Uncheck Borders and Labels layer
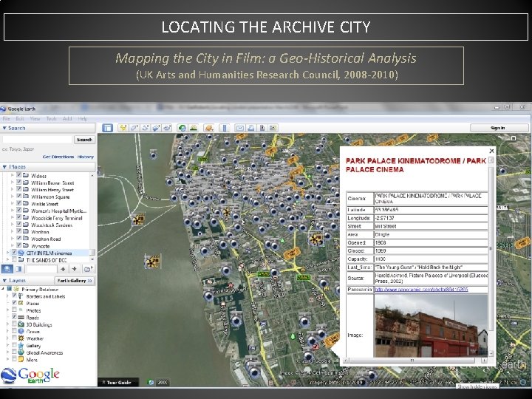The width and height of the screenshot is (532, 399). tap(14, 296)
